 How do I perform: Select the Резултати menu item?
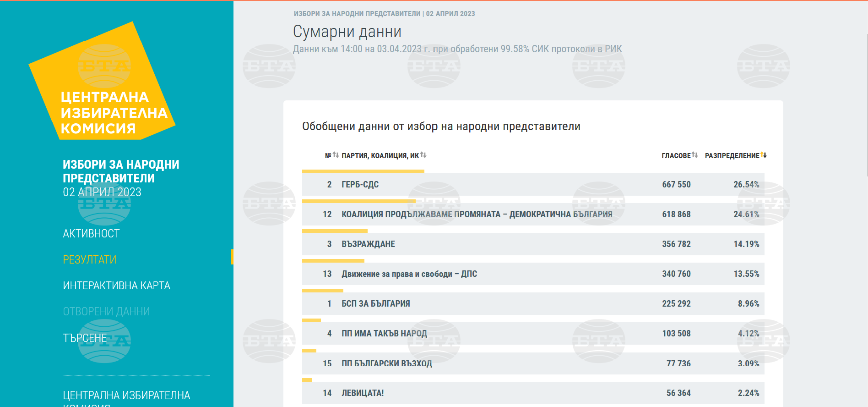coord(90,260)
